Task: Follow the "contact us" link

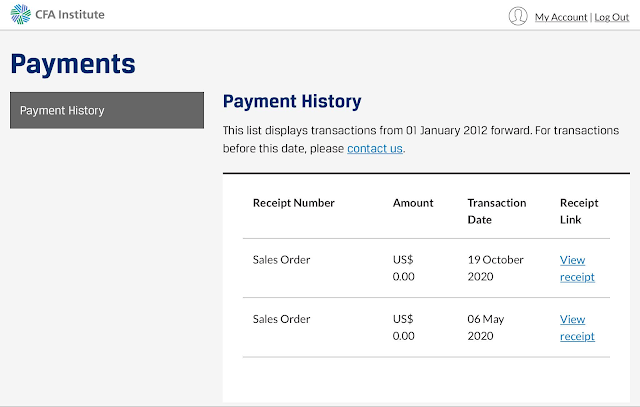Action: coord(375,148)
